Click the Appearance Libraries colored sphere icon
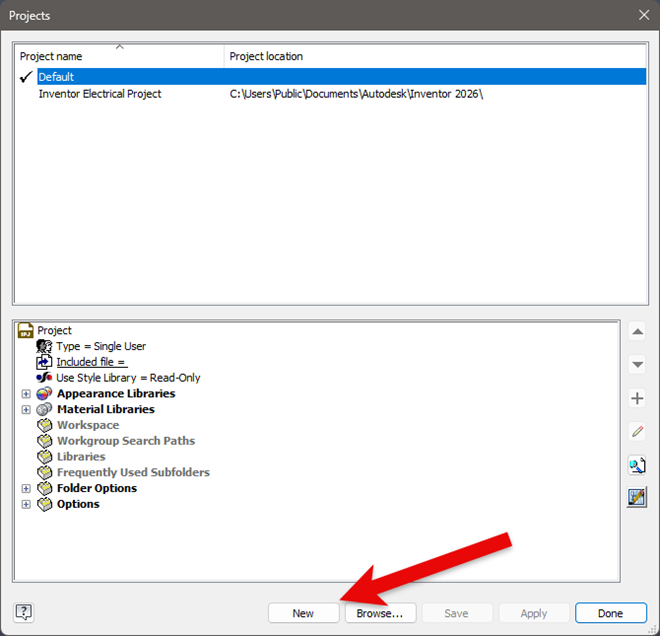The width and height of the screenshot is (660, 636). [x=44, y=394]
